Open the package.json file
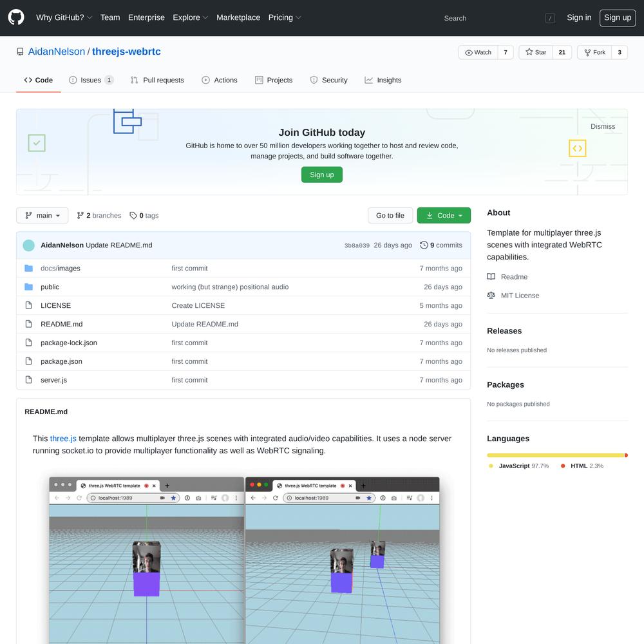This screenshot has width=644, height=644. tap(61, 361)
